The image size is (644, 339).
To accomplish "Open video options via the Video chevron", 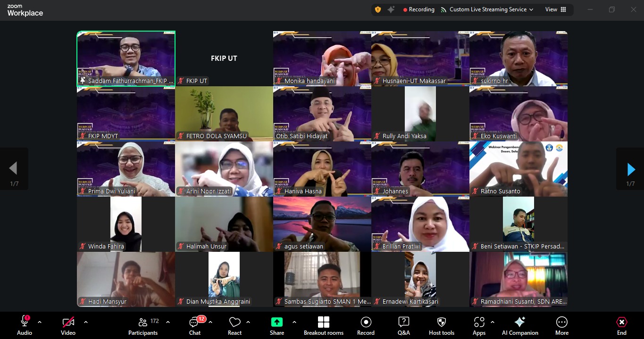I will pyautogui.click(x=85, y=322).
